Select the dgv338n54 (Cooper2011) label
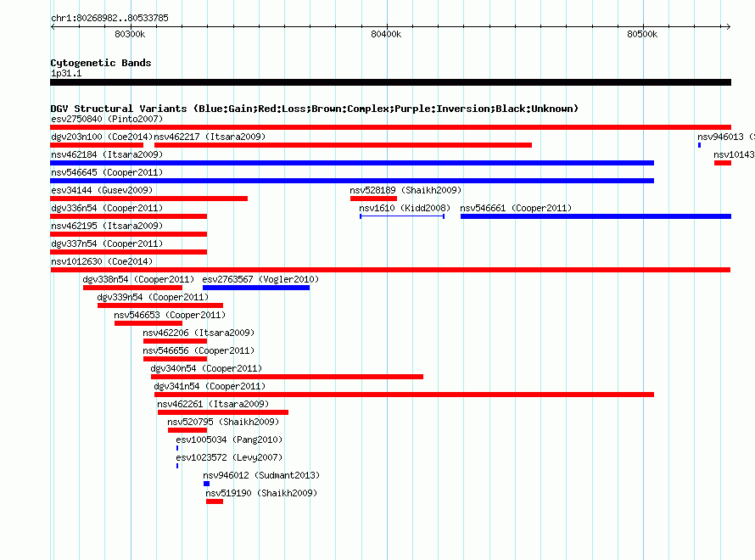Screen dimensions: 755x560 [x=138, y=279]
